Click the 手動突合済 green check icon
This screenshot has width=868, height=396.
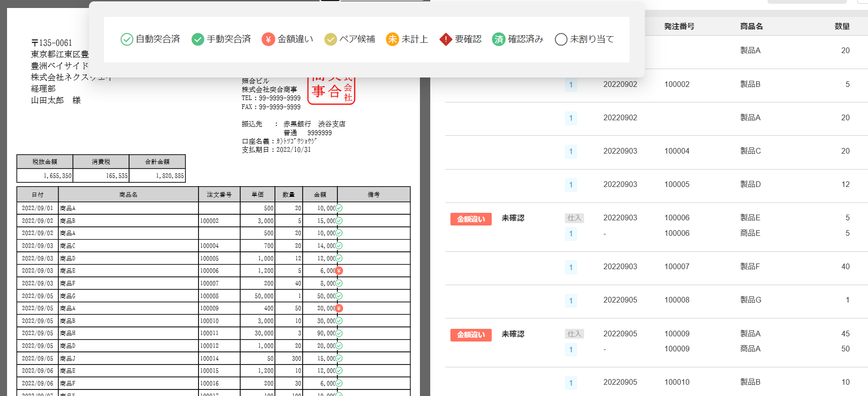click(x=198, y=39)
